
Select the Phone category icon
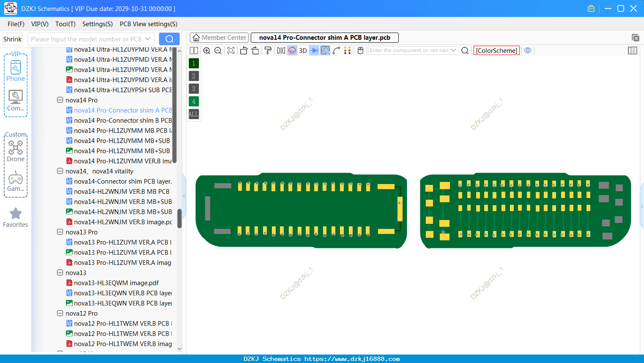[x=16, y=71]
